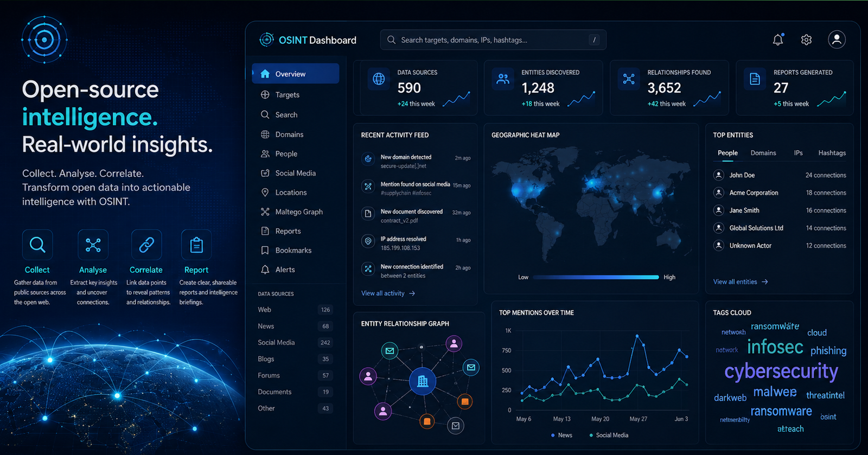Select the News data source row

click(x=295, y=326)
